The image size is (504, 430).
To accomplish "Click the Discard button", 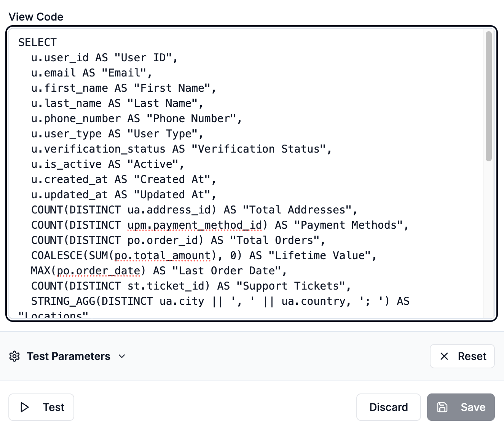I will click(388, 407).
